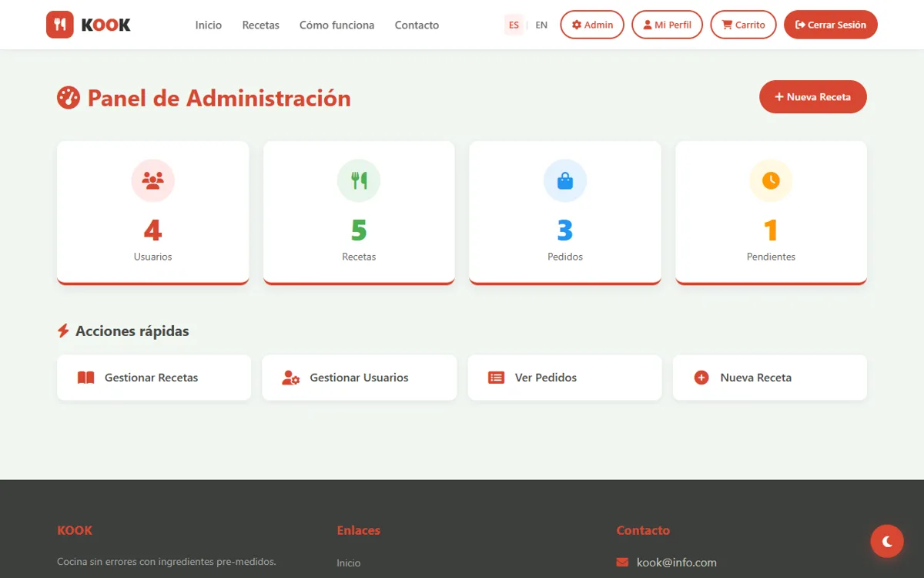
Task: Click the Admin button with gear icon
Action: [x=592, y=25]
